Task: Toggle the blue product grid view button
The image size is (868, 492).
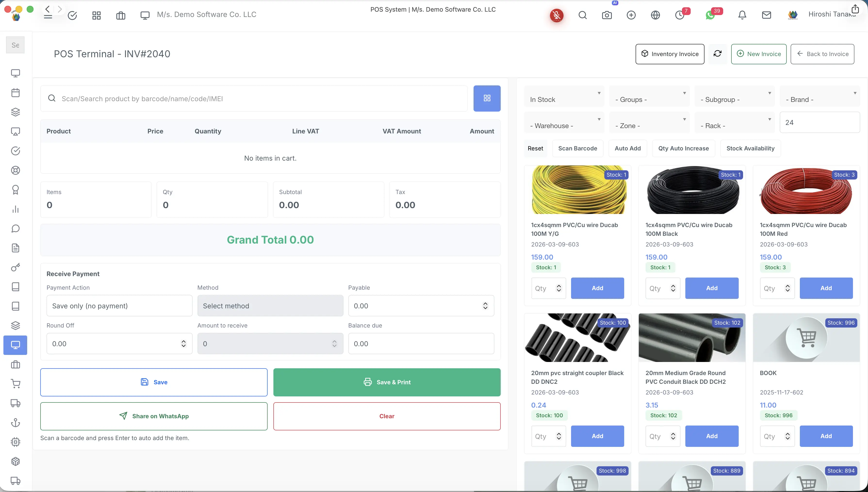Action: (487, 98)
